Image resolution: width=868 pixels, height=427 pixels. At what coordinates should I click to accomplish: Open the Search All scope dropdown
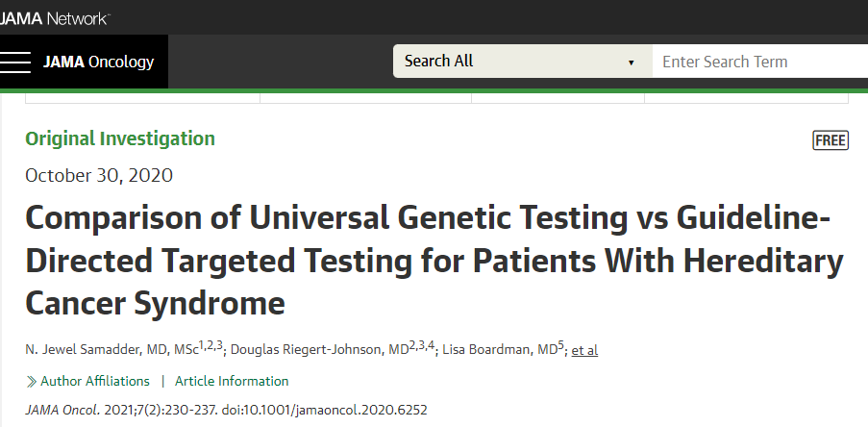tap(521, 62)
